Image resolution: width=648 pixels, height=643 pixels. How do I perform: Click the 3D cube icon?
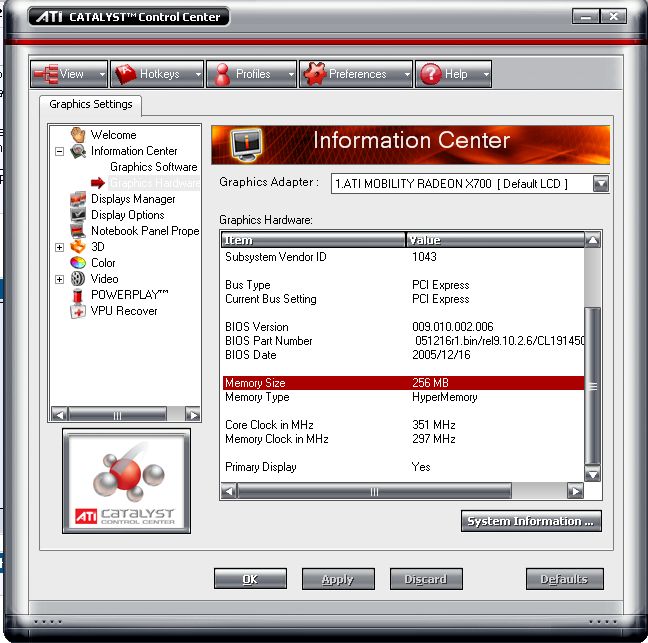point(78,247)
